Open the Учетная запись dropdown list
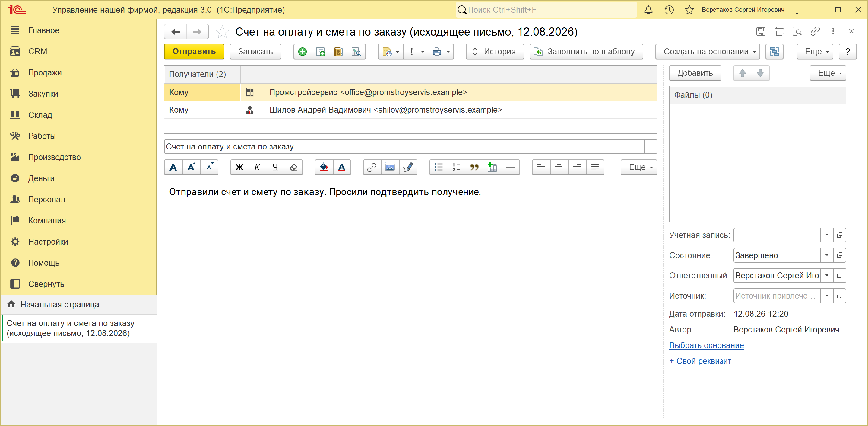Image resolution: width=868 pixels, height=426 pixels. pyautogui.click(x=827, y=235)
